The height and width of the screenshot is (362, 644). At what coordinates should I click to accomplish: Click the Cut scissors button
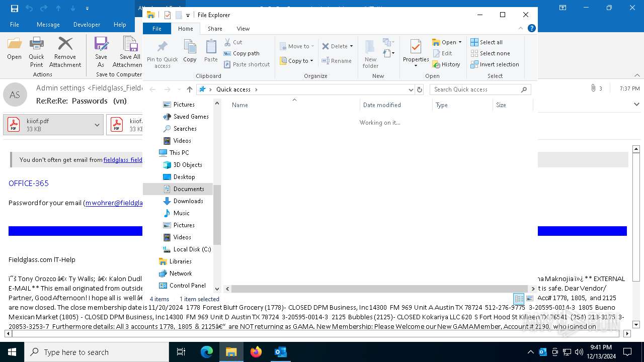[x=233, y=42]
